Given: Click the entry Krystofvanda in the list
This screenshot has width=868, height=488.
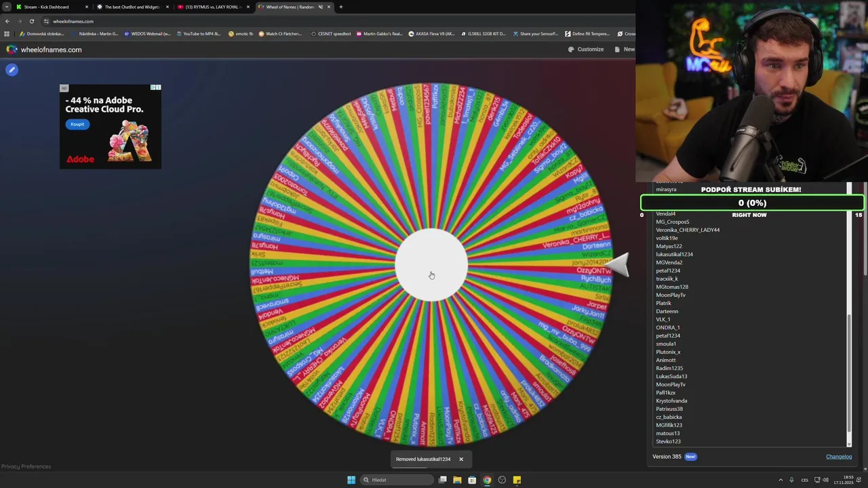Looking at the screenshot, I should (671, 401).
